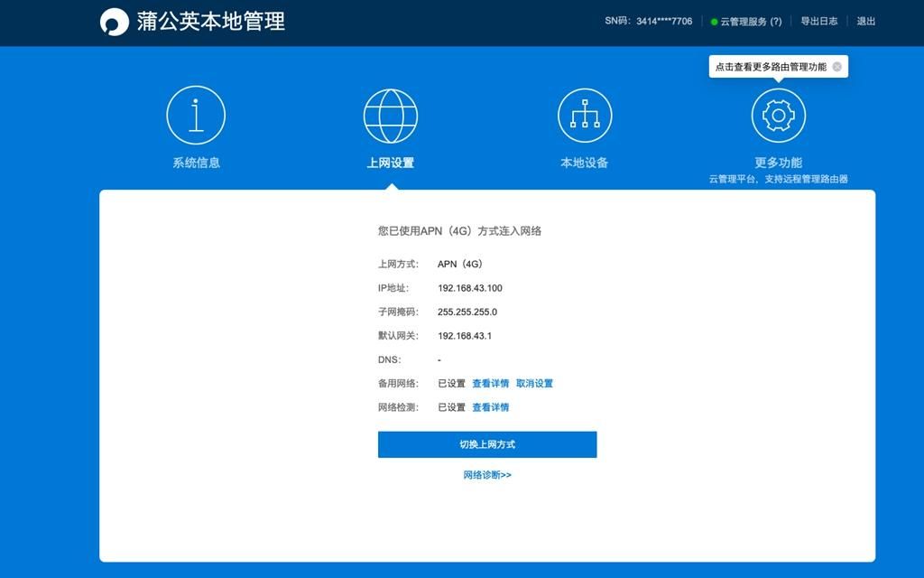
Task: Export logs via 导出日志
Action: pyautogui.click(x=818, y=22)
